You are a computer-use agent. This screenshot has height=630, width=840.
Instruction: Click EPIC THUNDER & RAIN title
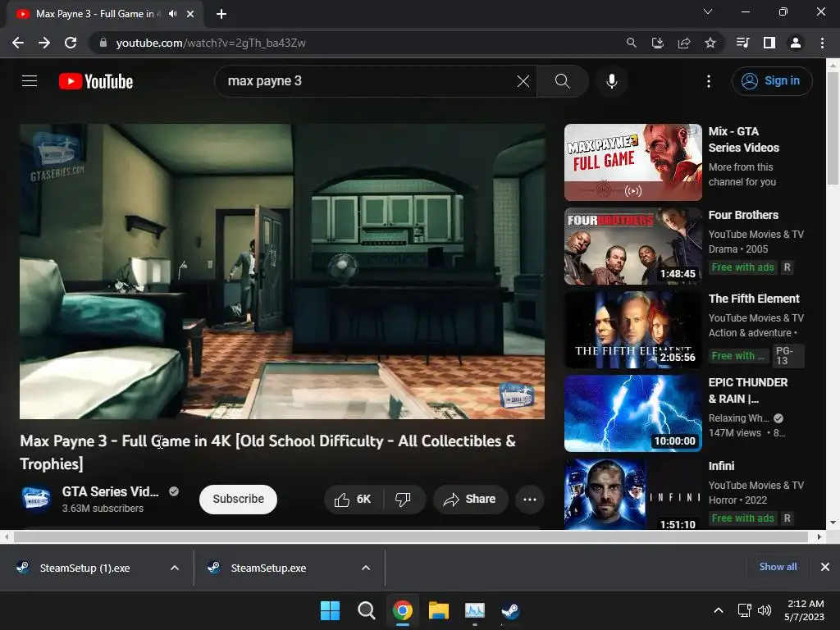point(748,390)
